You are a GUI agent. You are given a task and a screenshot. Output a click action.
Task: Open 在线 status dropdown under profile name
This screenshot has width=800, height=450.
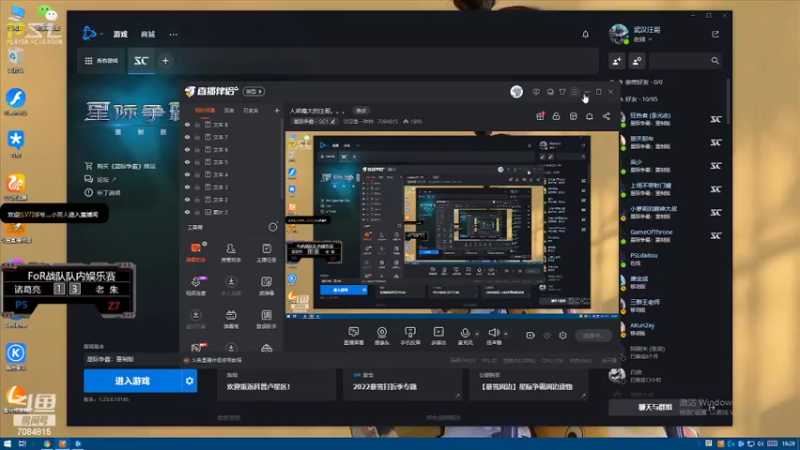pos(642,39)
